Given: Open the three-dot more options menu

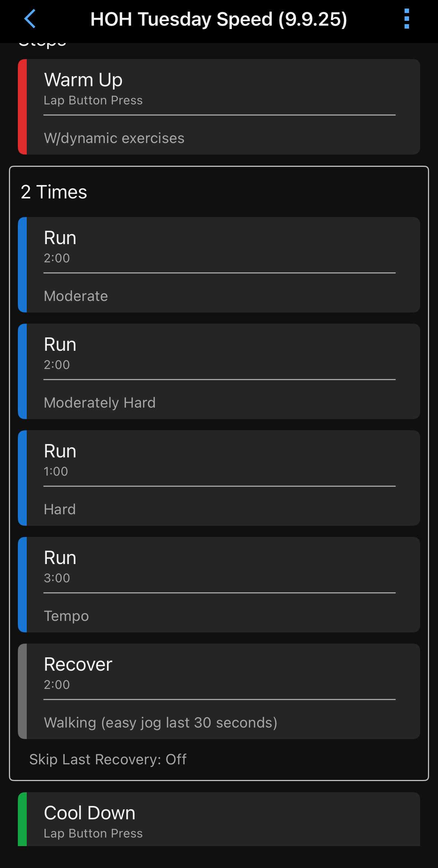Looking at the screenshot, I should pyautogui.click(x=406, y=19).
